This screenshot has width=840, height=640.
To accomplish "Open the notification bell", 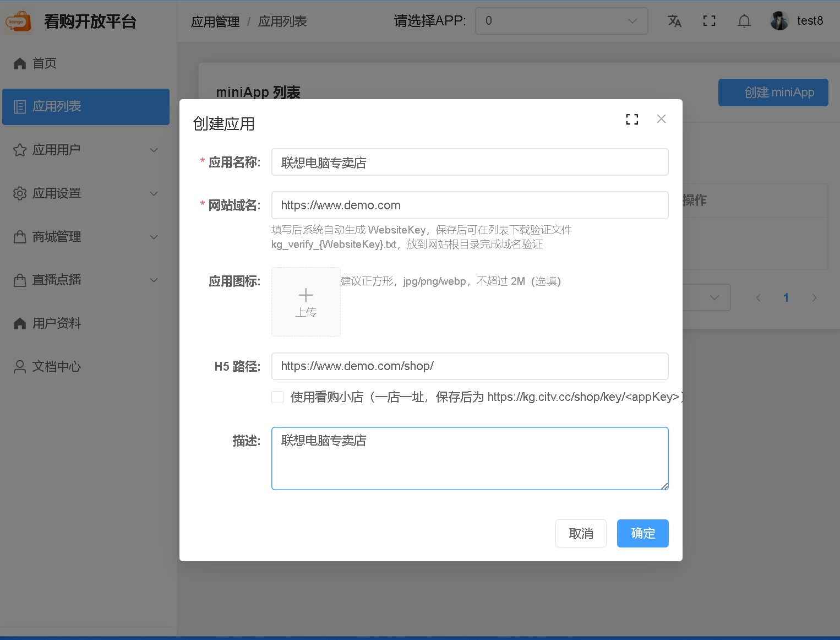I will point(744,21).
